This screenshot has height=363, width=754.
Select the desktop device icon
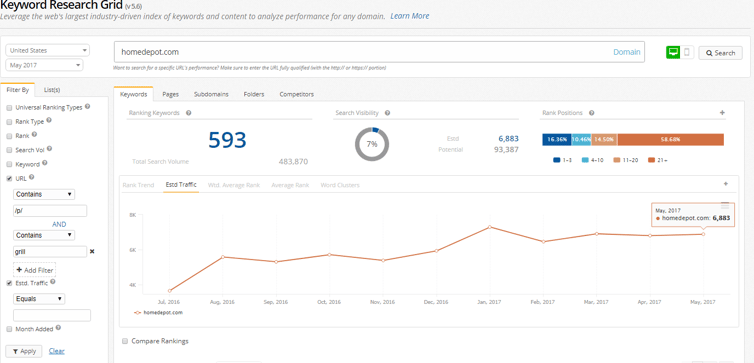click(x=673, y=52)
